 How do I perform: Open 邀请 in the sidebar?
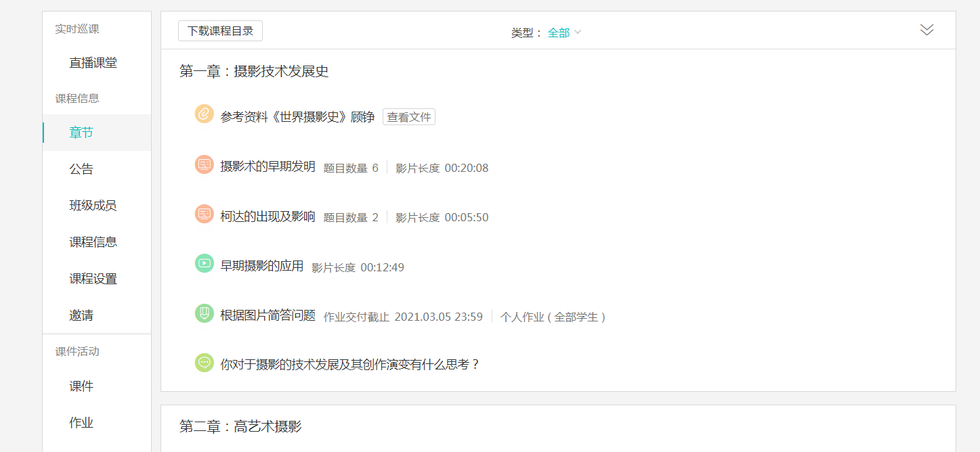point(81,315)
